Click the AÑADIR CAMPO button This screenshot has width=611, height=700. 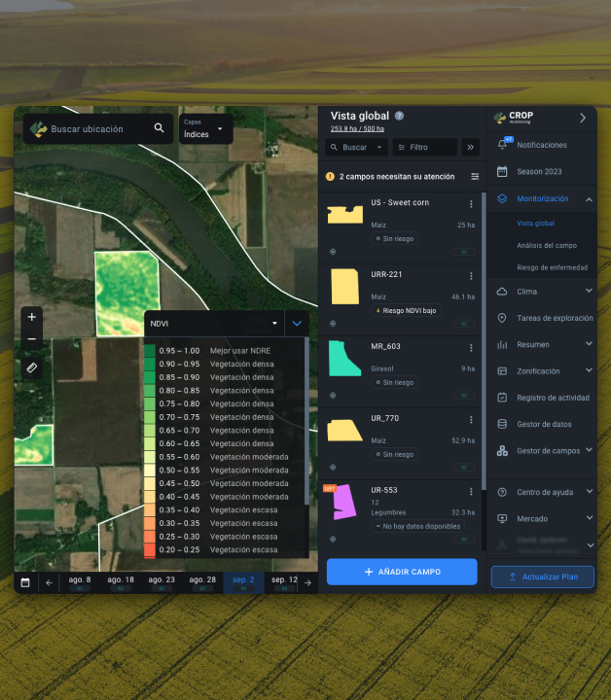402,572
